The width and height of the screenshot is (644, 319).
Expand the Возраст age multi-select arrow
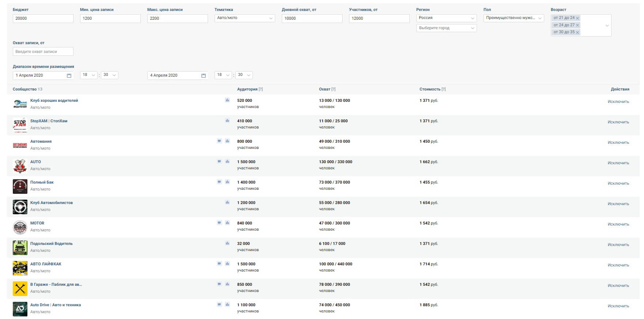pos(607,26)
